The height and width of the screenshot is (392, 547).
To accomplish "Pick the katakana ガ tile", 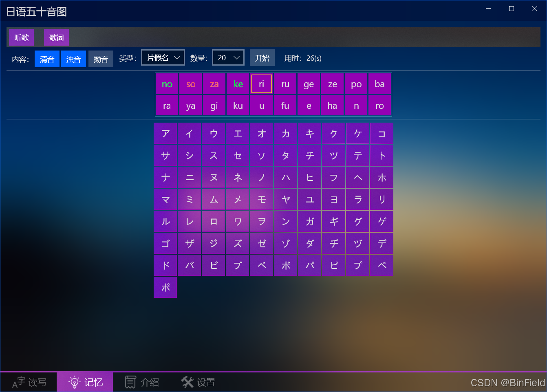I will tap(310, 221).
